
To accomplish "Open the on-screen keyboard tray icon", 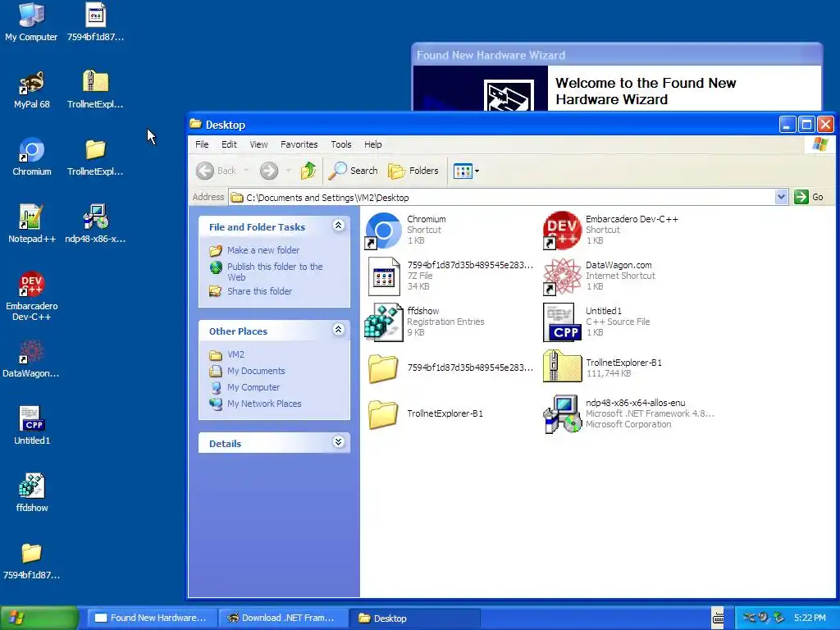I will (x=718, y=619).
